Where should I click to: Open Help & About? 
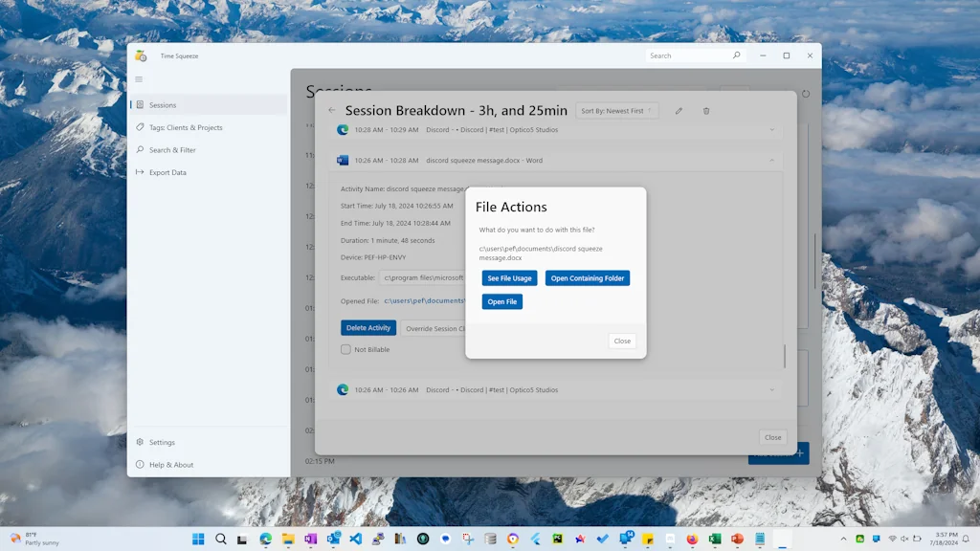tap(170, 465)
